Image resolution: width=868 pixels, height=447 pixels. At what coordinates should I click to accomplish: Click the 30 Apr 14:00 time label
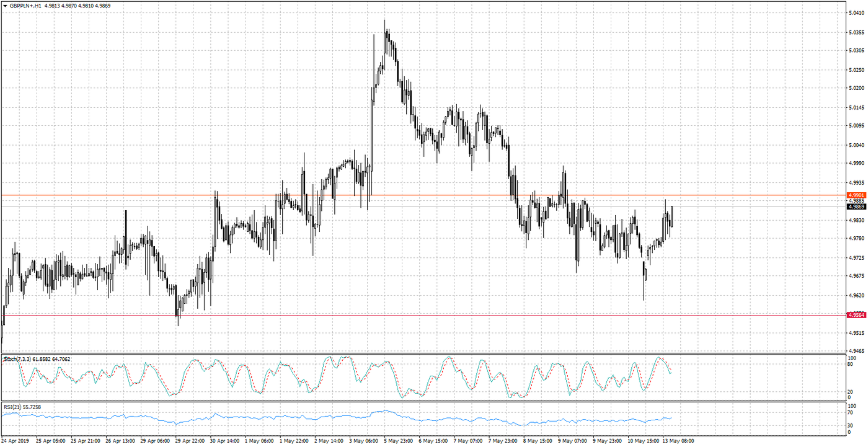click(225, 441)
